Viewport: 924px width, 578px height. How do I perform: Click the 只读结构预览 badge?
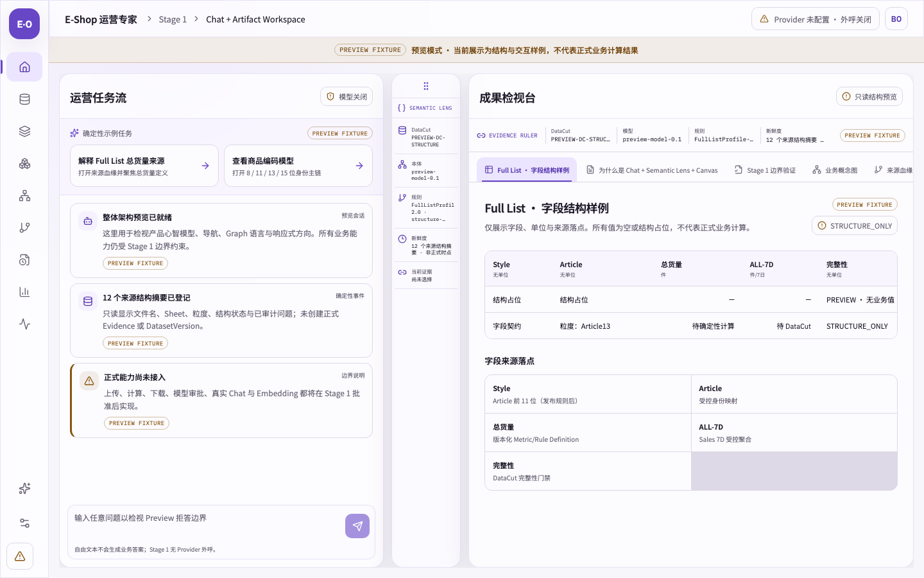point(869,97)
